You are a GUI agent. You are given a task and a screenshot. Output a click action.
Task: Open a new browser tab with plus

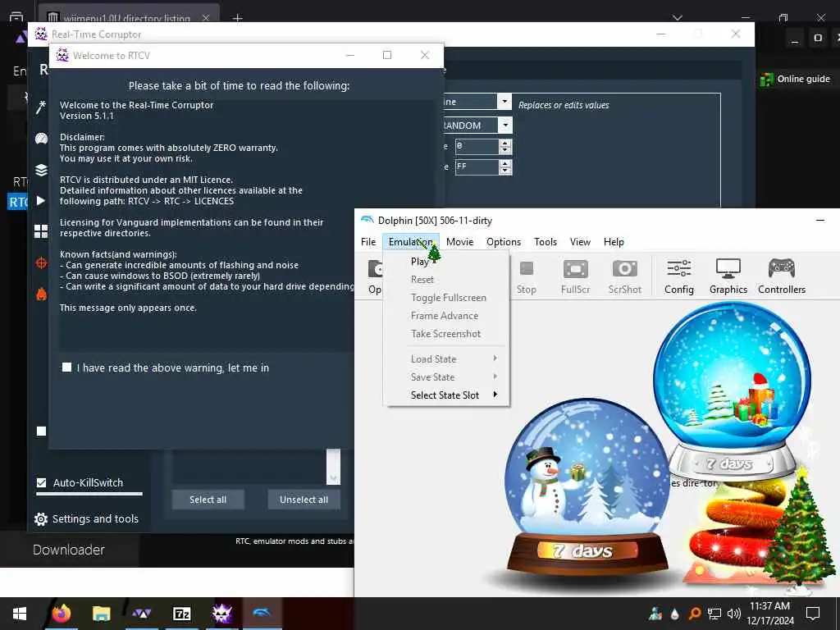(x=237, y=18)
